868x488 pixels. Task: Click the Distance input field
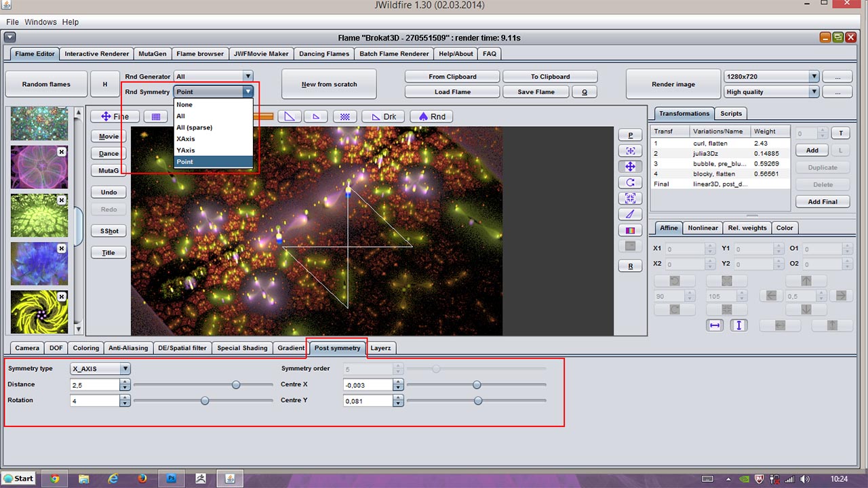tap(96, 385)
